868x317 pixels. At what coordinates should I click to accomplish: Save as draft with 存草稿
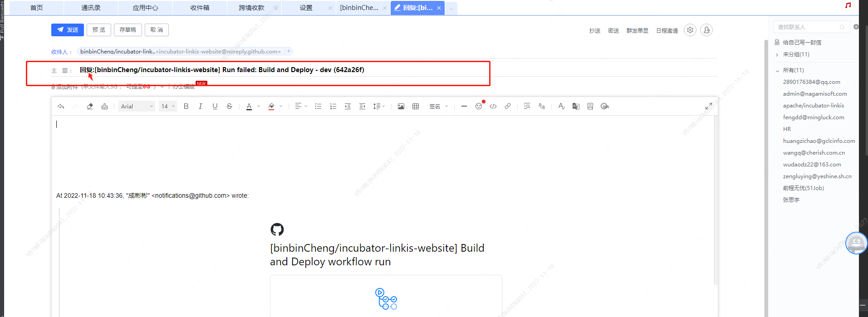click(x=128, y=30)
